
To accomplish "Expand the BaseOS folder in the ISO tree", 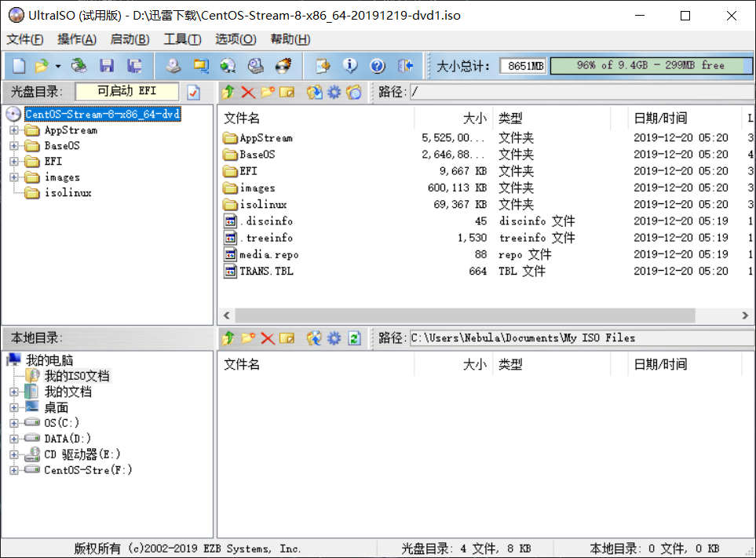I will 14,145.
